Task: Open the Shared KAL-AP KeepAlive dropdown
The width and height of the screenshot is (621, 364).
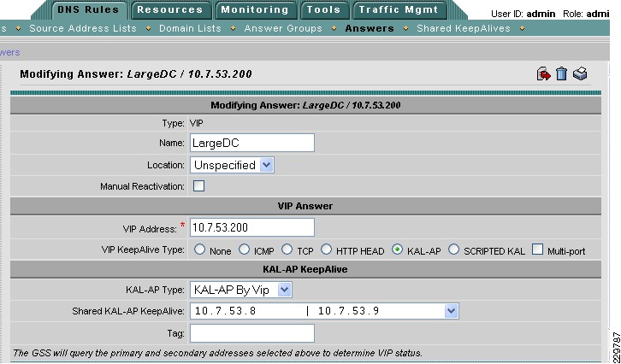Action: (x=324, y=311)
